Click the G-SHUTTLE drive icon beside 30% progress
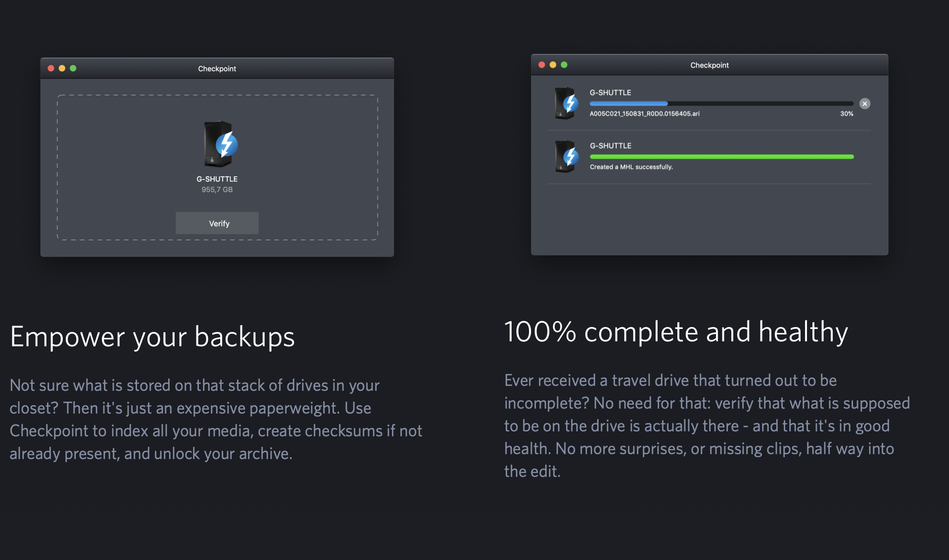The width and height of the screenshot is (949, 560). point(567,103)
